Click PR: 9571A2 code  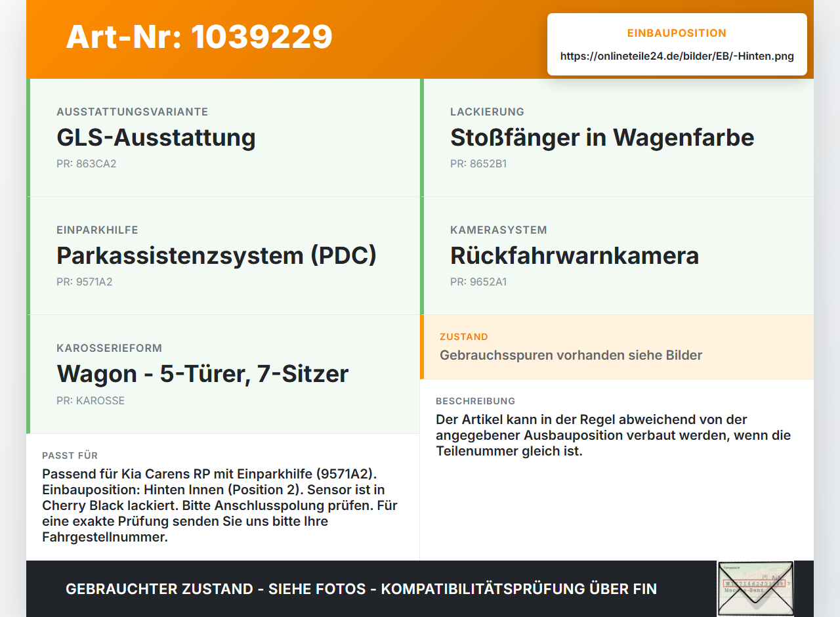[85, 282]
